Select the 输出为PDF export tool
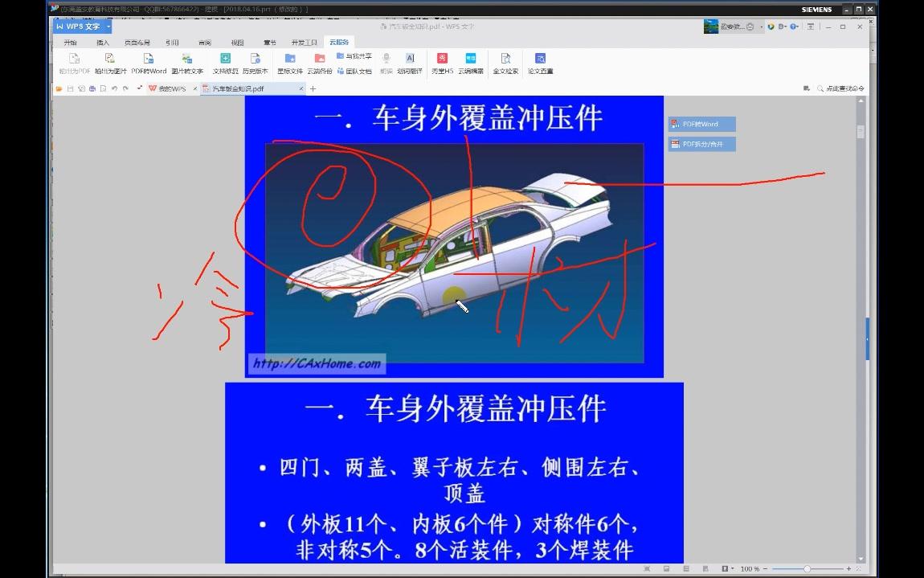 72,63
